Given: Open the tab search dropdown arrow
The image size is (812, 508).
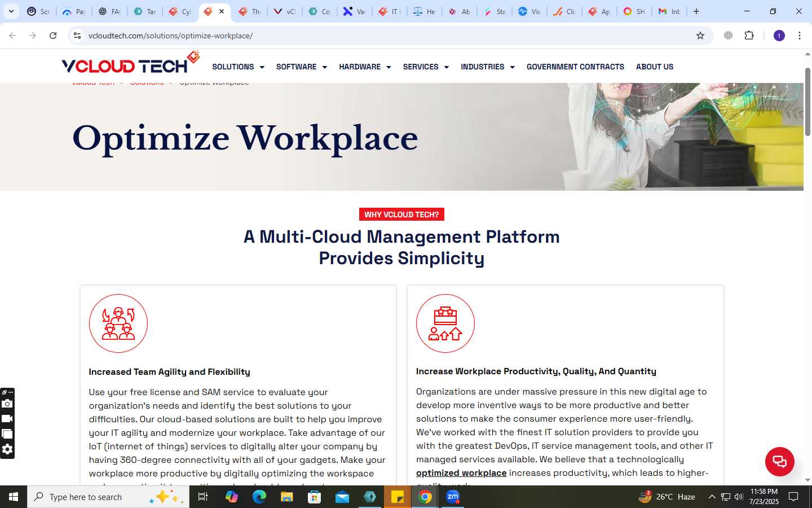Looking at the screenshot, I should [11, 11].
